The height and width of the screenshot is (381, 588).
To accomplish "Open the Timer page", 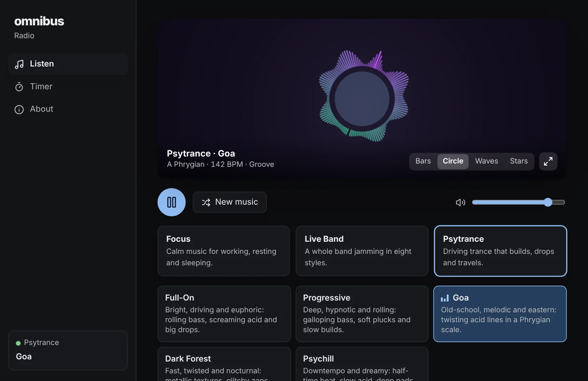I will pos(68,87).
